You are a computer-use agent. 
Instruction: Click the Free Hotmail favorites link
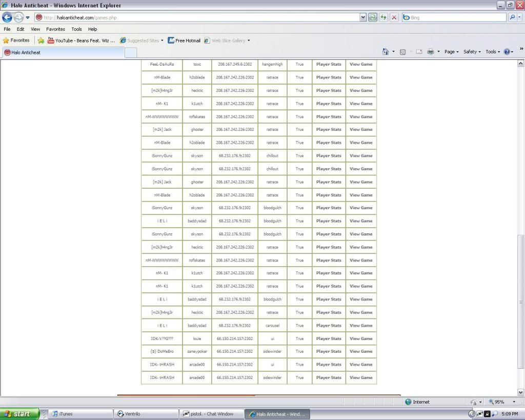coord(184,41)
